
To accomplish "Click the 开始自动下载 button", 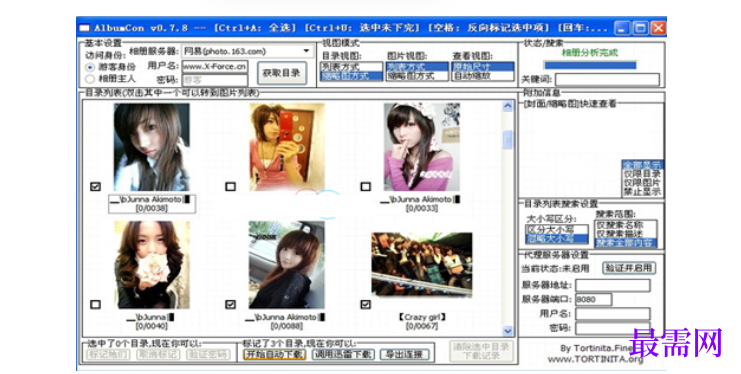I will [275, 354].
